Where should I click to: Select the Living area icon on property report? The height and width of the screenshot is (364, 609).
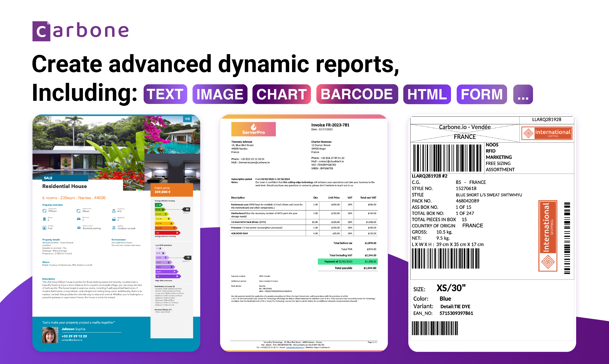click(x=45, y=211)
